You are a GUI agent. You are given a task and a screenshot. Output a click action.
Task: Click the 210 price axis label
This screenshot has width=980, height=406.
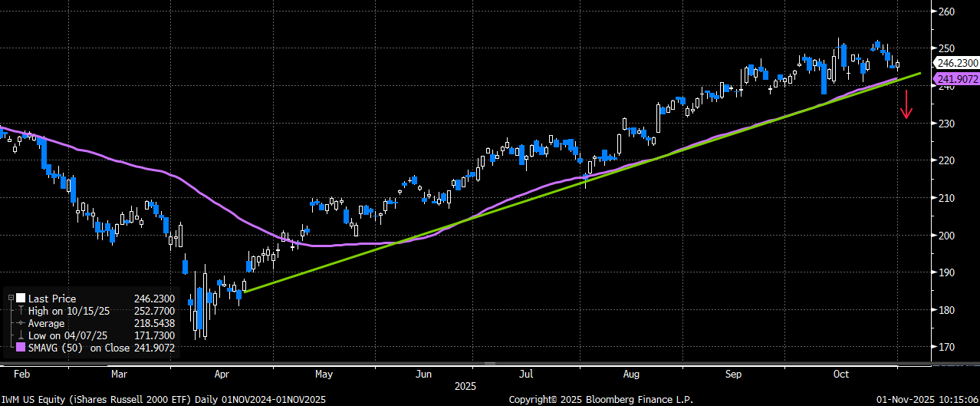click(x=945, y=198)
